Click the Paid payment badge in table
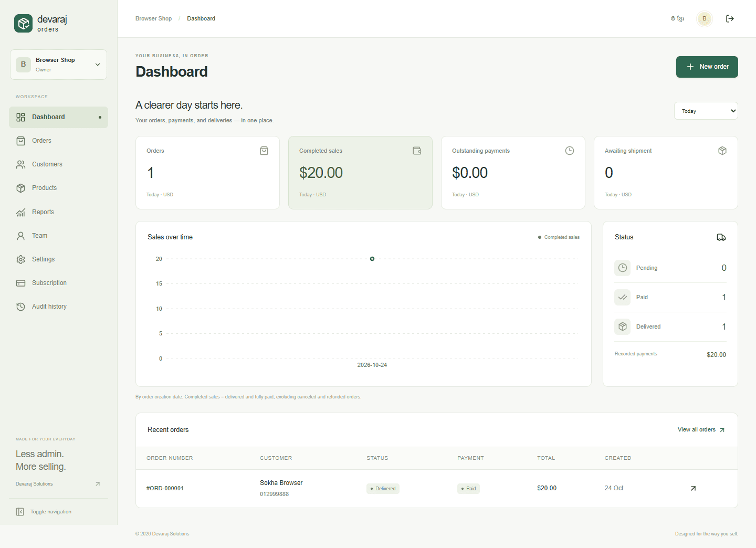Image resolution: width=756 pixels, height=548 pixels. pyautogui.click(x=469, y=489)
